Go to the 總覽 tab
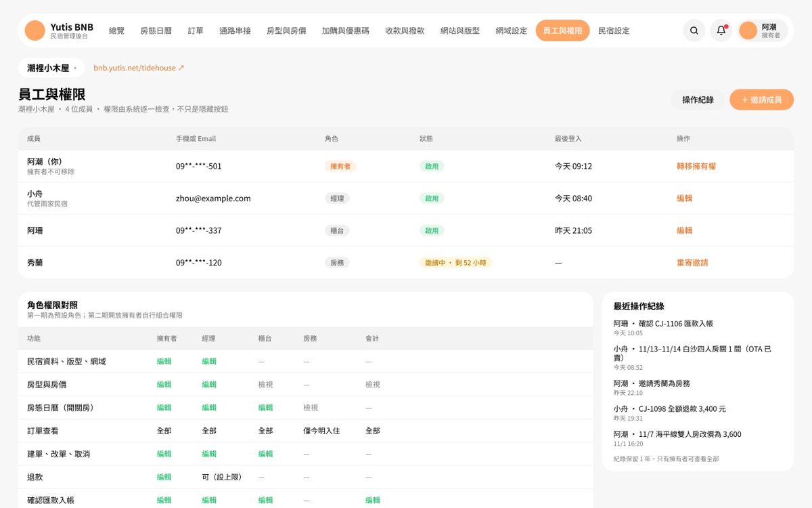 (x=117, y=30)
